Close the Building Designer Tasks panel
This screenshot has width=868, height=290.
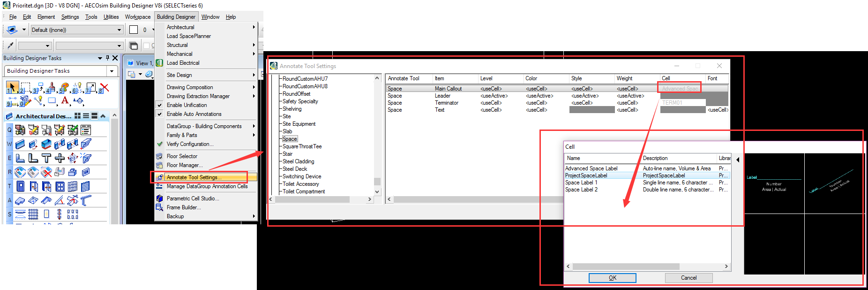click(115, 58)
